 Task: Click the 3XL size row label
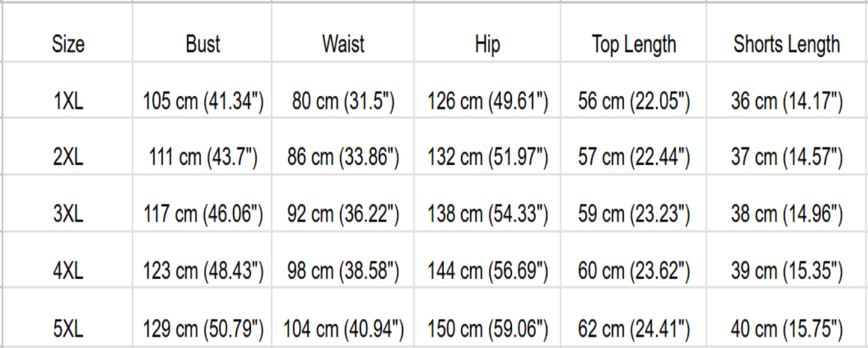coord(68,215)
